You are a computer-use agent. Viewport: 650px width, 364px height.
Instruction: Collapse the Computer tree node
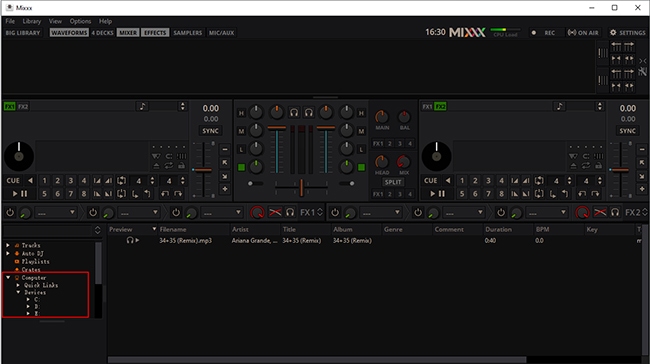point(8,277)
